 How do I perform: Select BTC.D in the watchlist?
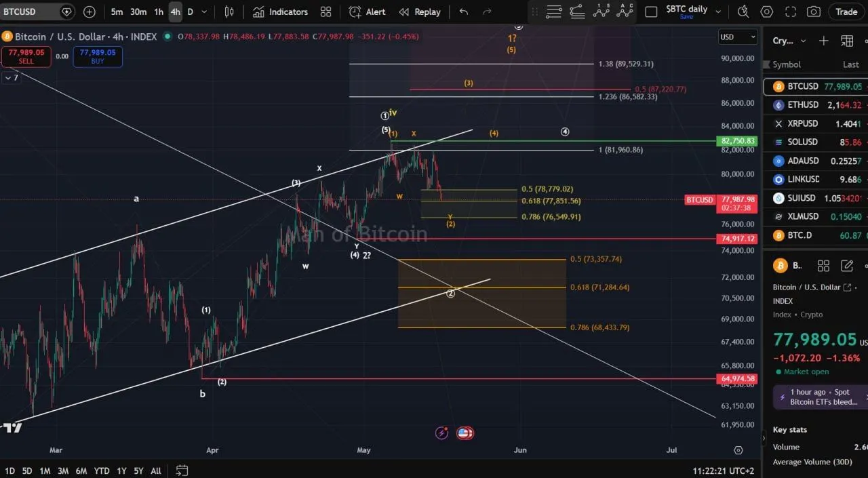(816, 235)
